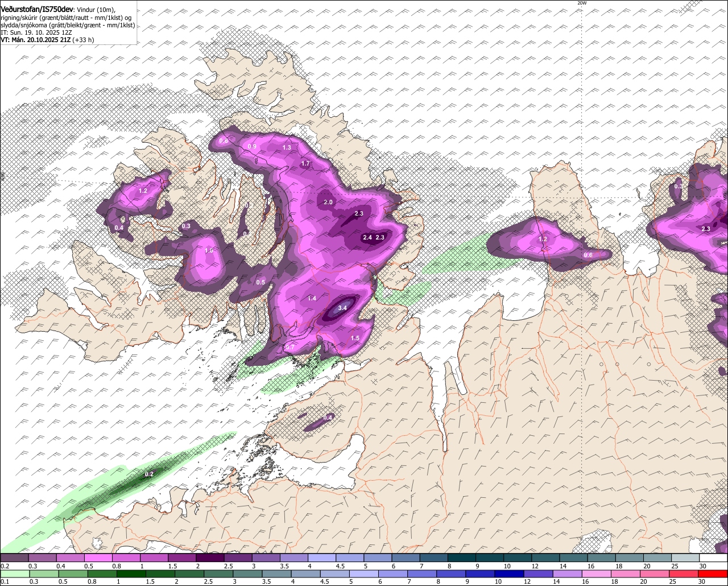Click the 0.7 value label on the map

(x=290, y=346)
